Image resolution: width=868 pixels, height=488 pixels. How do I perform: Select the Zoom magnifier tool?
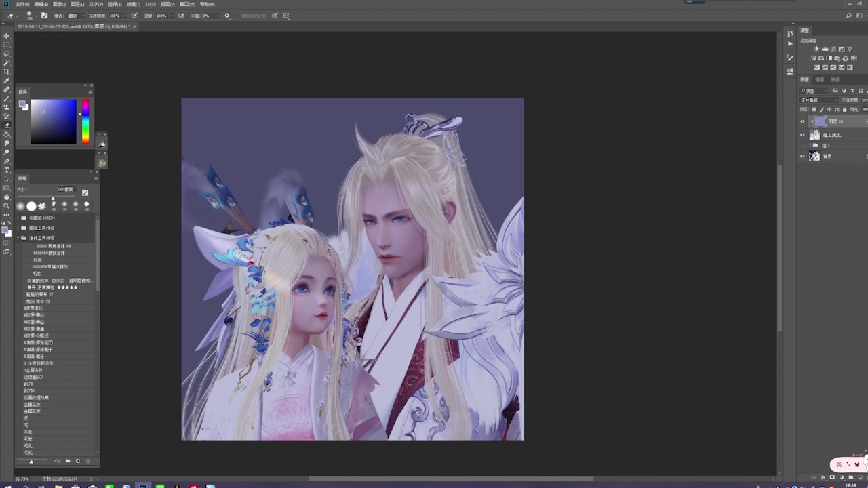(x=7, y=206)
